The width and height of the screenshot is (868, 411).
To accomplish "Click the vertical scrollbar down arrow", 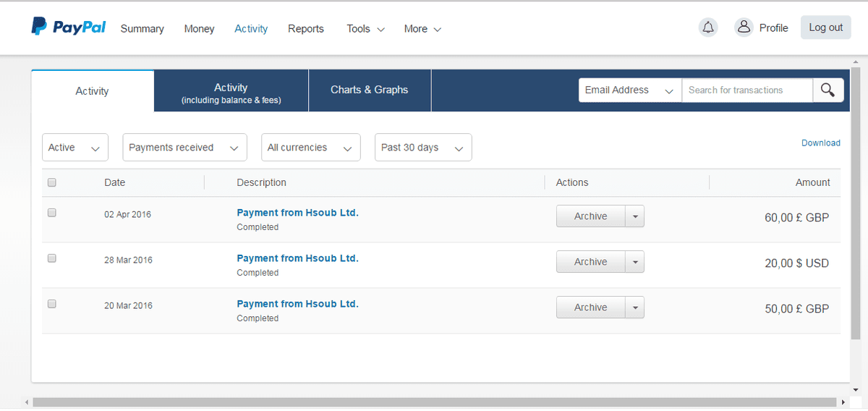I will (x=856, y=390).
